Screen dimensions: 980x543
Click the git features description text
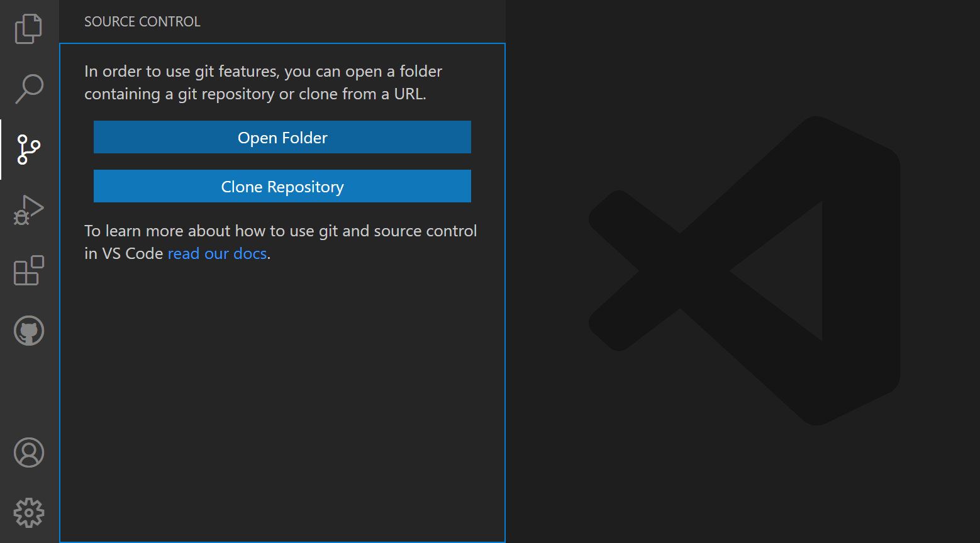pyautogui.click(x=263, y=82)
